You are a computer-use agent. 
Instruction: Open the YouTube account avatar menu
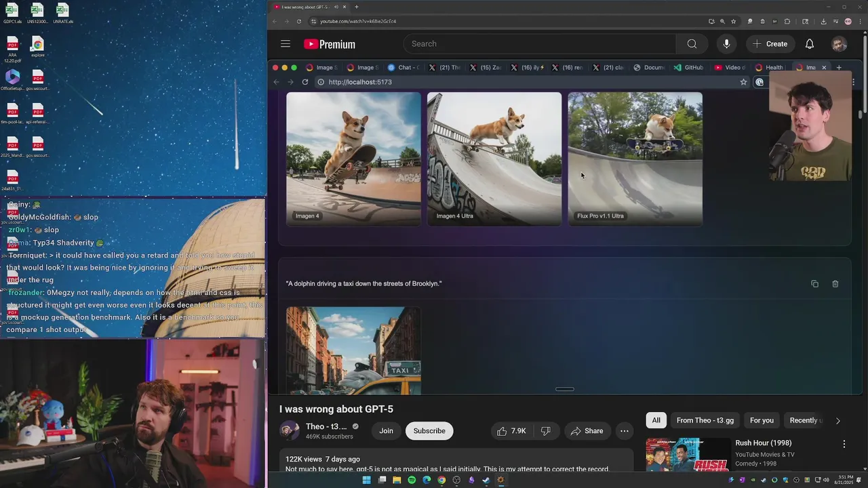[x=839, y=44]
